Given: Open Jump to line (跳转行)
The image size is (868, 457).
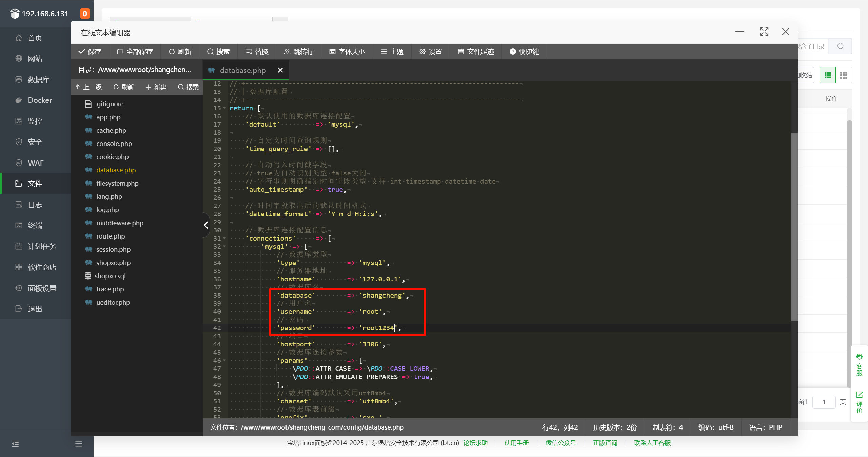Looking at the screenshot, I should tap(299, 52).
